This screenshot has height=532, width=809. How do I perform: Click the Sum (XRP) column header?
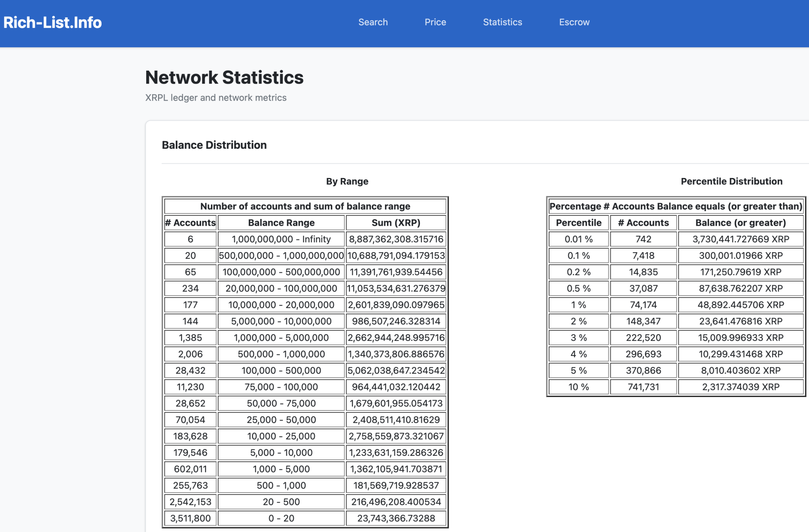(396, 223)
